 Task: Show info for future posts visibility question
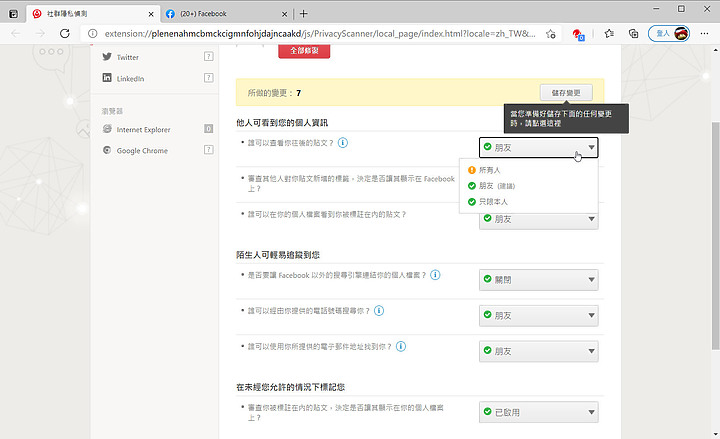pos(343,143)
